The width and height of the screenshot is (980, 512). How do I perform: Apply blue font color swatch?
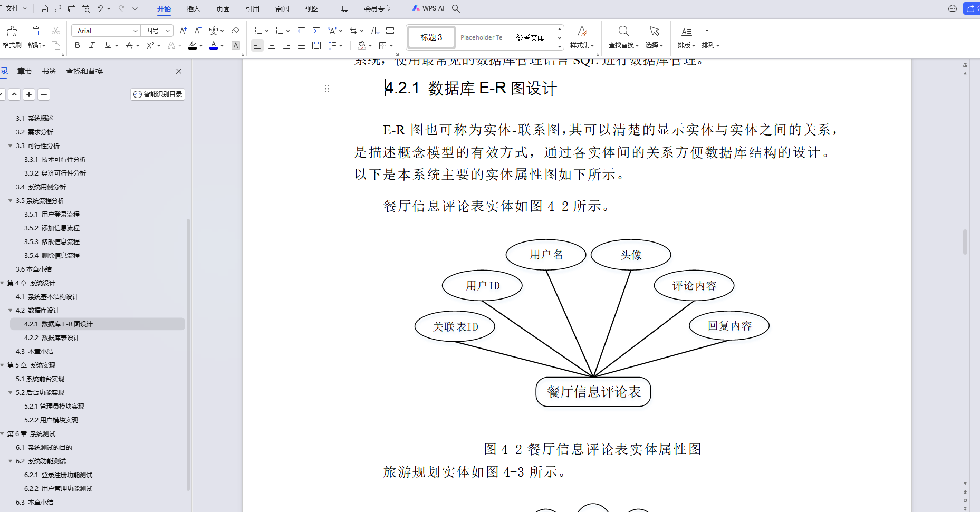[x=214, y=46]
